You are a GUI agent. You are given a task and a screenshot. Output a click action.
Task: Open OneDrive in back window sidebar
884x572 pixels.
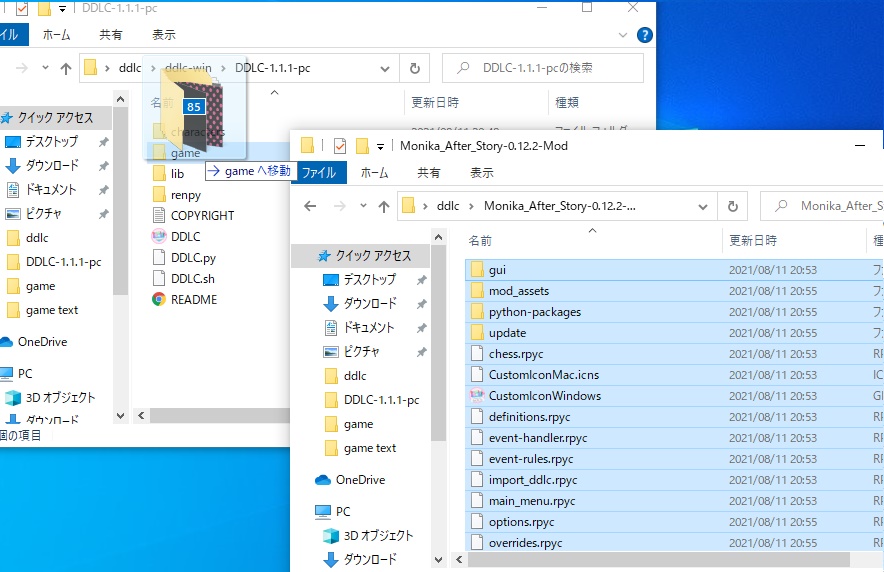point(42,342)
